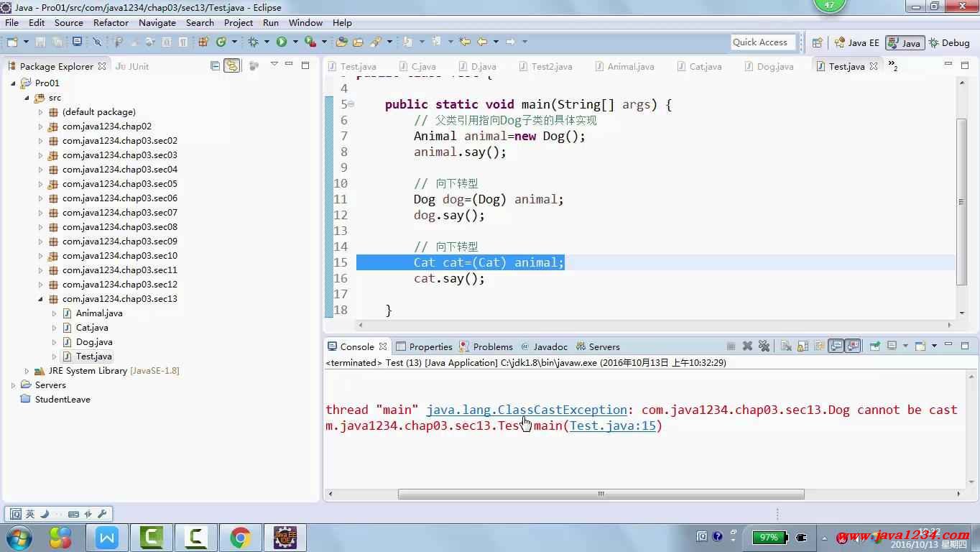Open Package Explorer View Menu dropdown
Viewport: 980px width, 552px height.
pos(274,65)
